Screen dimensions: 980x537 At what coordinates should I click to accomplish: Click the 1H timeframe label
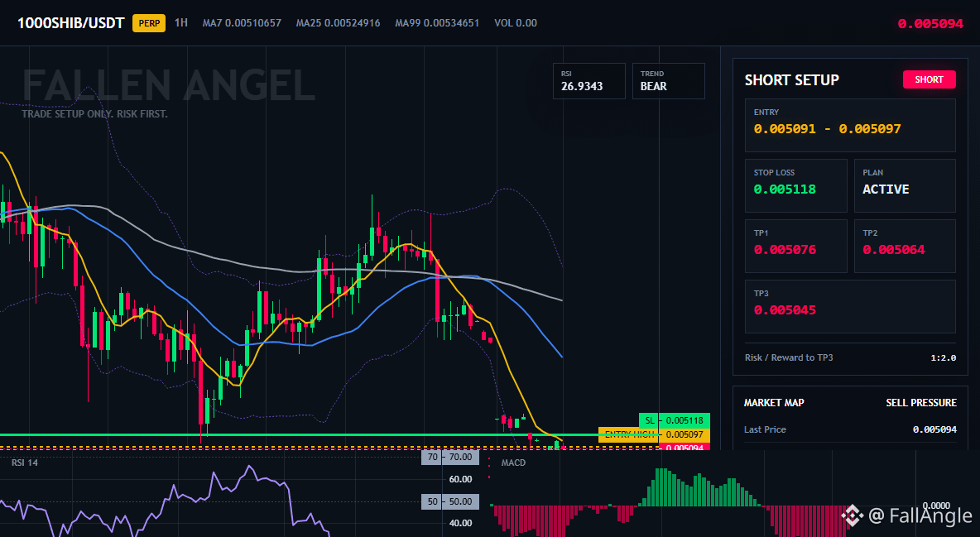click(x=181, y=23)
